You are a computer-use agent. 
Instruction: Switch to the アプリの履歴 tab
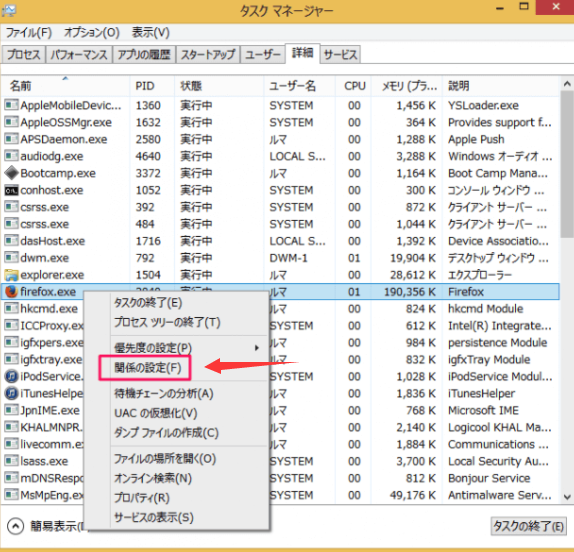[144, 55]
